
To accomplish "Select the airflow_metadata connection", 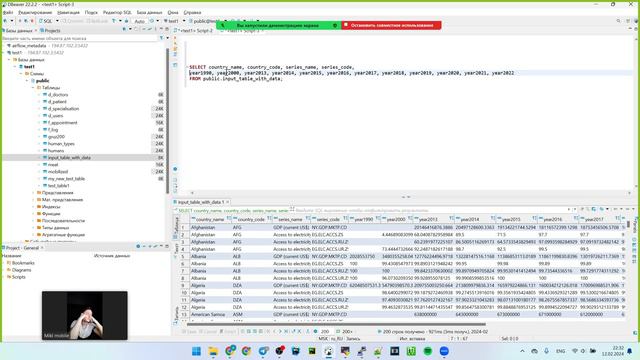I will click(29, 46).
